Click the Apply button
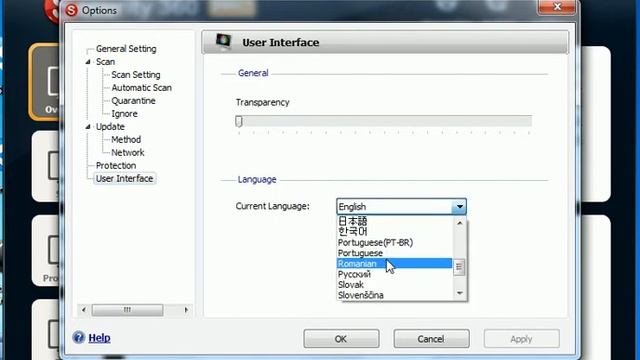The image size is (640, 360). (521, 339)
